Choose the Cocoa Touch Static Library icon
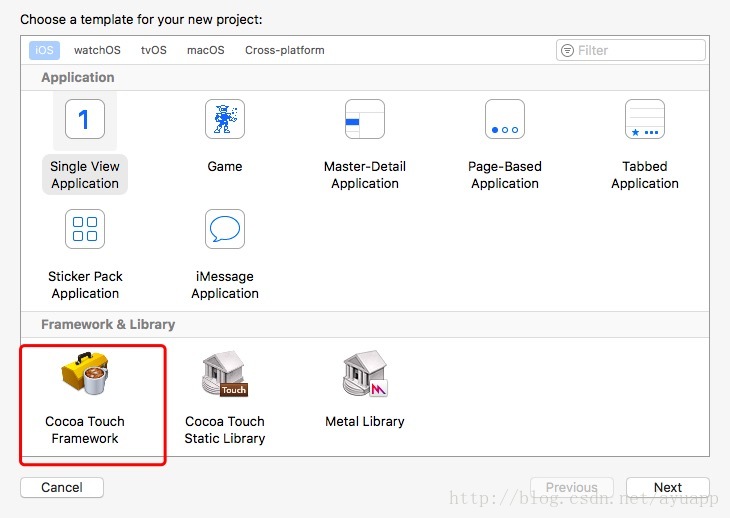 (225, 374)
